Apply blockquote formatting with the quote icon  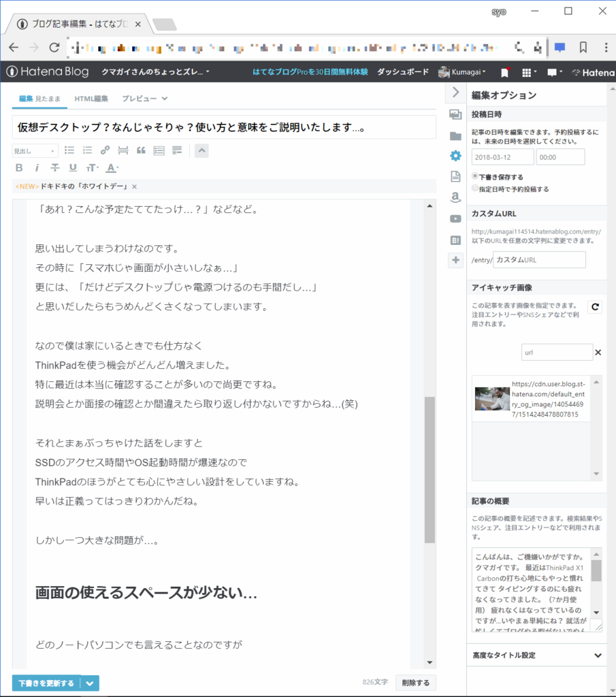click(141, 150)
